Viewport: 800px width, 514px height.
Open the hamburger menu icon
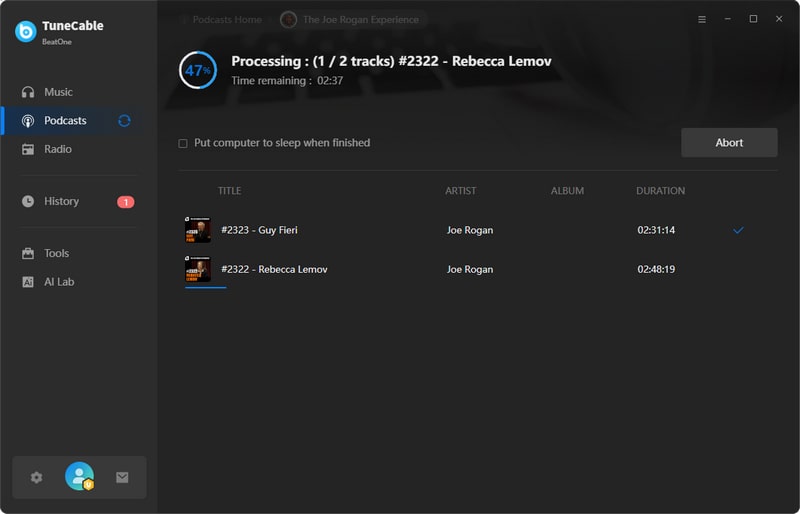[702, 19]
